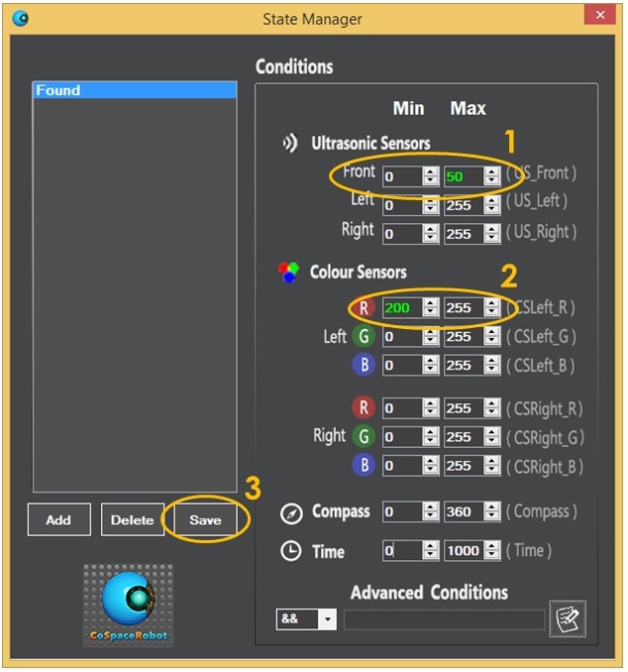628x672 pixels.
Task: Click the Time clock icon
Action: (x=290, y=552)
